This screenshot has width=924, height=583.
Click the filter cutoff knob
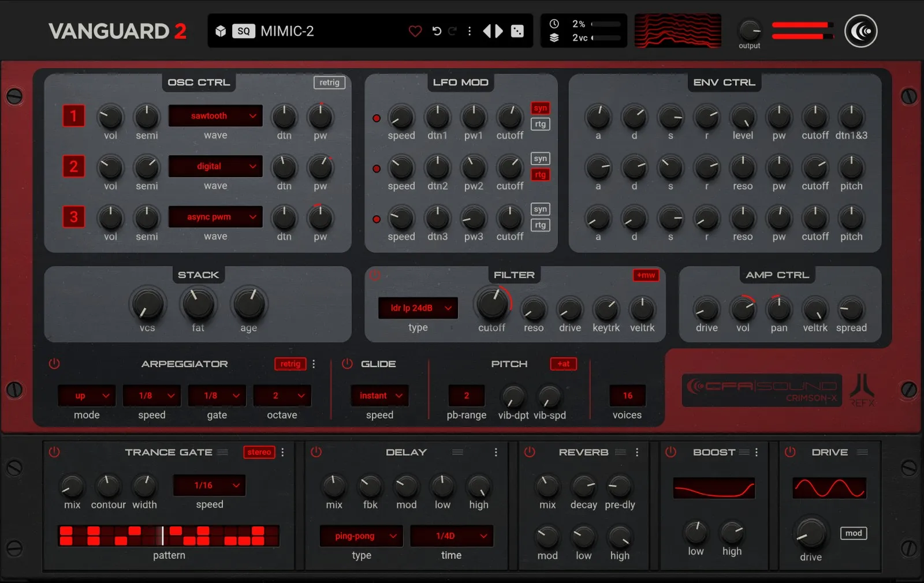tap(492, 304)
